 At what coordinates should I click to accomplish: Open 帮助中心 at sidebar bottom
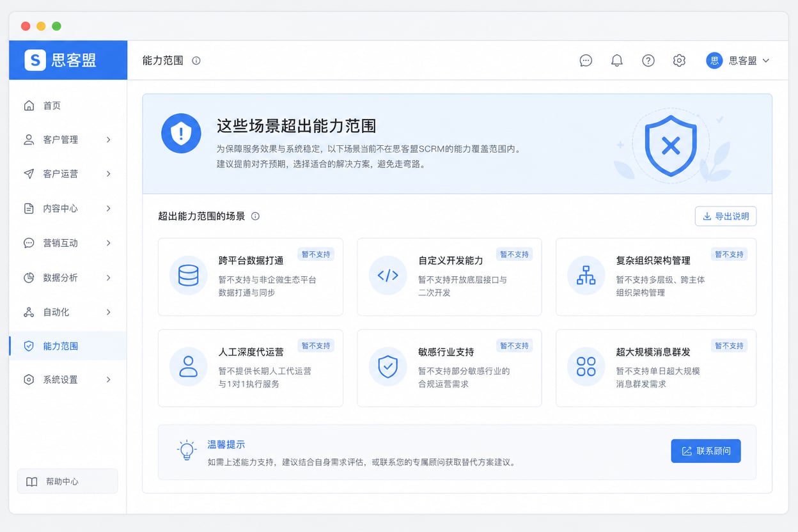[68, 481]
